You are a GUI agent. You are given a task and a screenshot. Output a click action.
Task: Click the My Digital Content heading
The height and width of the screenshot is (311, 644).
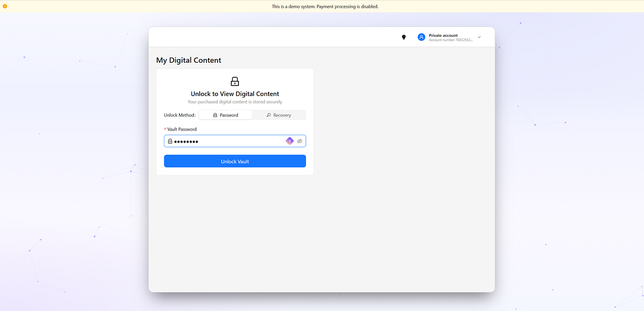[189, 60]
